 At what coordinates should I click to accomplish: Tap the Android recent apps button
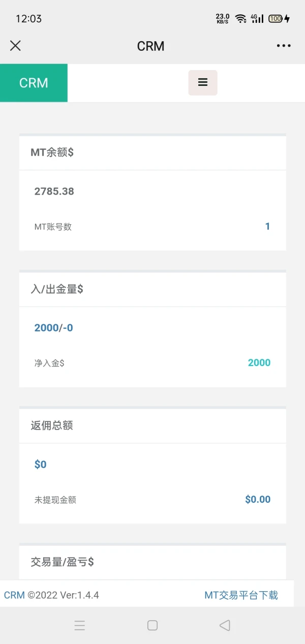click(80, 625)
